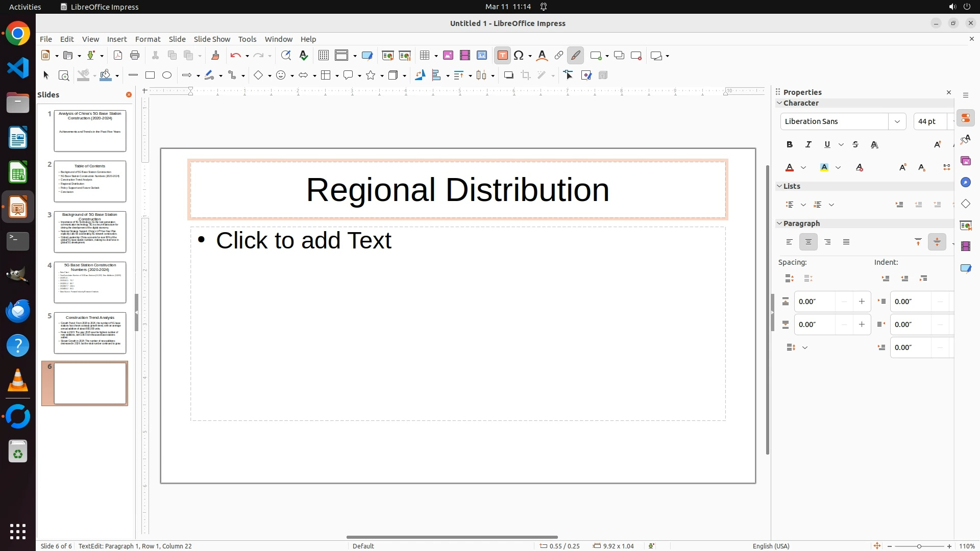Toggle Display Grid toolbar button
This screenshot has width=980, height=551.
(323, 56)
